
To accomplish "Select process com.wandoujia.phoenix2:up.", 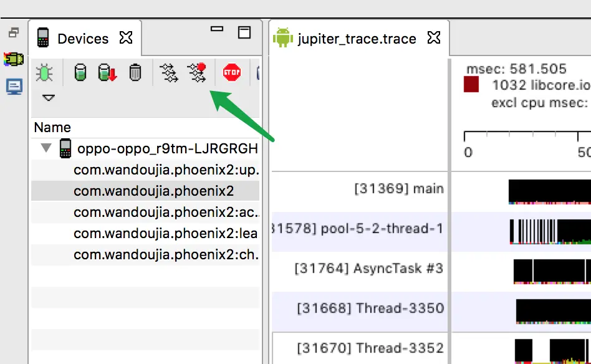I will [145, 170].
